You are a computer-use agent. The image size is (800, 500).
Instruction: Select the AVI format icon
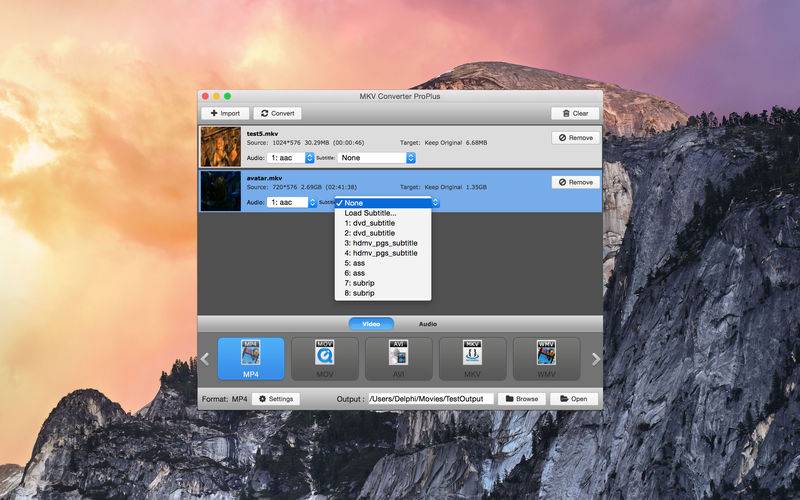point(398,359)
